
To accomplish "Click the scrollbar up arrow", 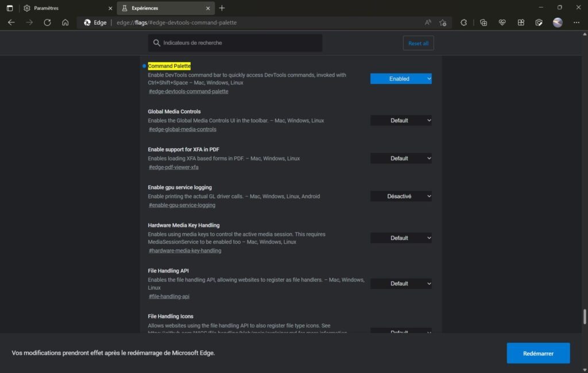I will point(584,34).
